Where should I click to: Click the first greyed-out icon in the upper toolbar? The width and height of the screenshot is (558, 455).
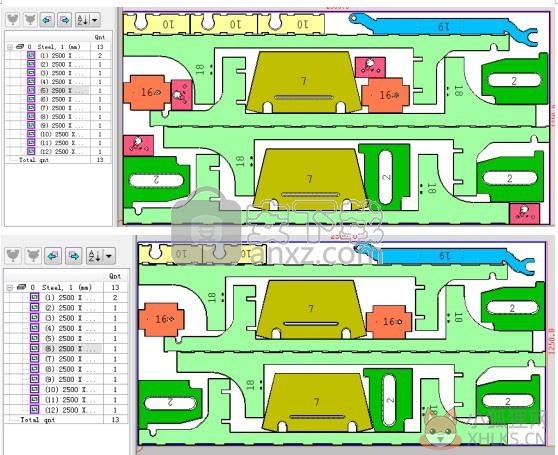tap(13, 20)
